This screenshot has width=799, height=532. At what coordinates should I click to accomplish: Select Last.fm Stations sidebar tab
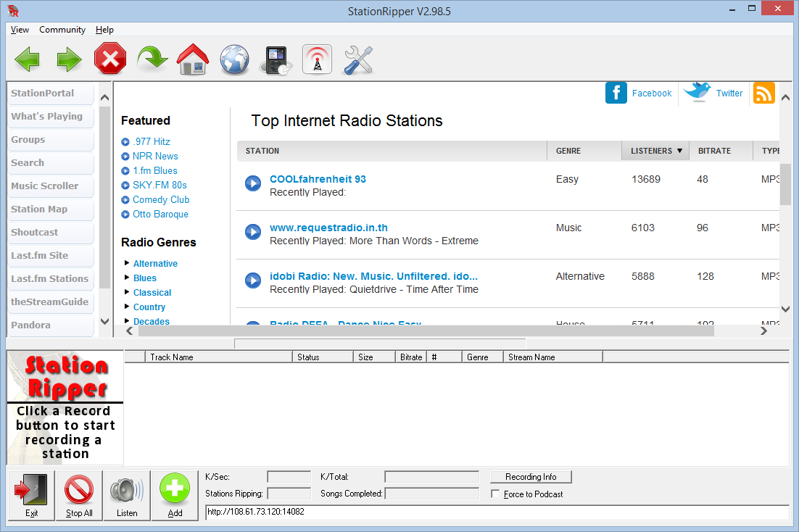coord(51,279)
